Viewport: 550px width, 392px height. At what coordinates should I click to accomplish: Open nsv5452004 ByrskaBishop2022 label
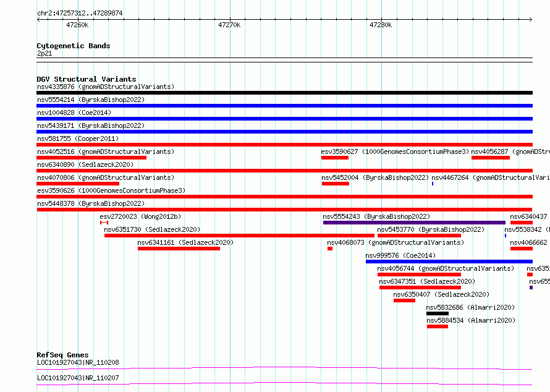[375, 177]
